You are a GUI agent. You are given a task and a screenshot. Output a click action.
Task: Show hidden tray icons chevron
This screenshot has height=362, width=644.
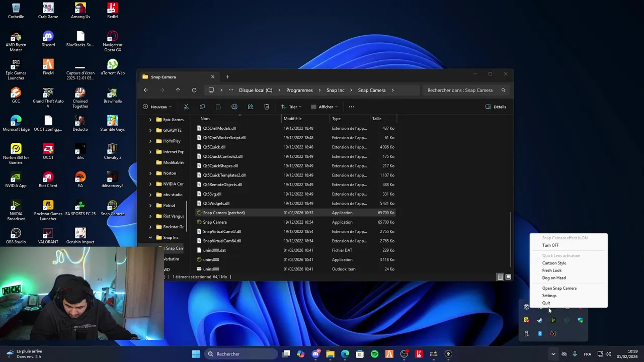point(553,354)
